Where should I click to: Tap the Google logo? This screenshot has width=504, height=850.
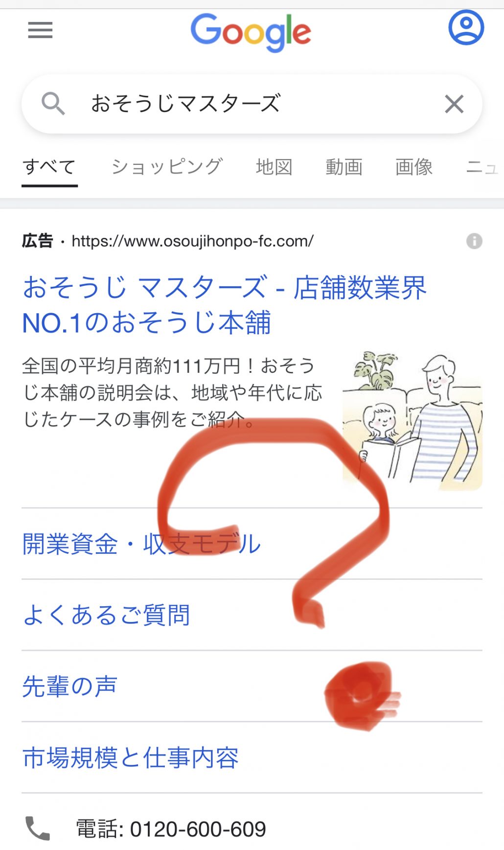point(251,32)
